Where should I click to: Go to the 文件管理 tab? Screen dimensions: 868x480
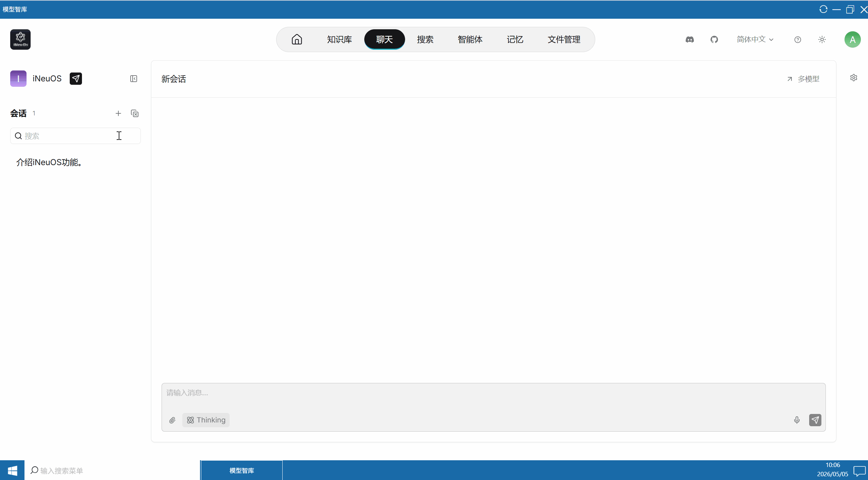[564, 39]
